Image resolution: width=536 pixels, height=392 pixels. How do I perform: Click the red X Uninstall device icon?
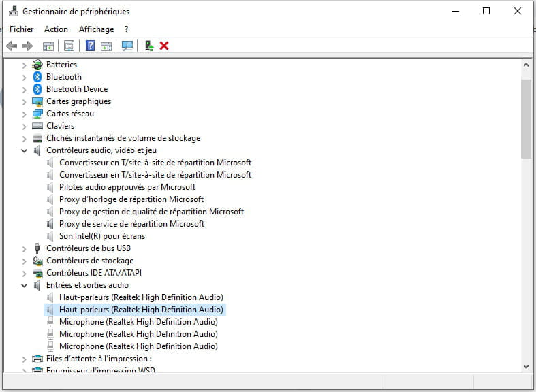[164, 46]
